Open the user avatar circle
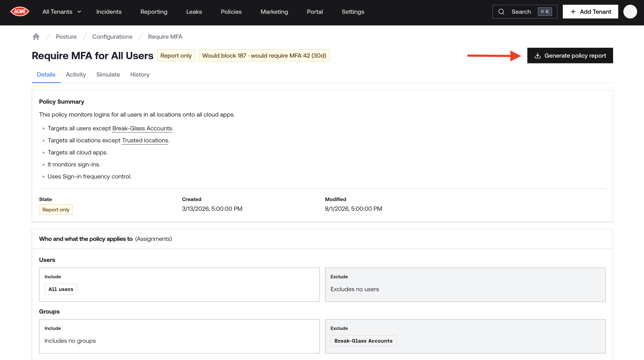This screenshot has width=644, height=360. tap(630, 12)
